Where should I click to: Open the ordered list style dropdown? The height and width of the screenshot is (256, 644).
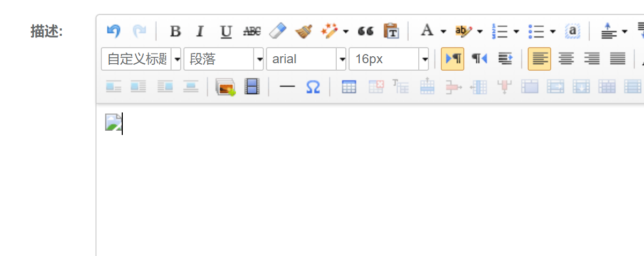click(x=516, y=31)
